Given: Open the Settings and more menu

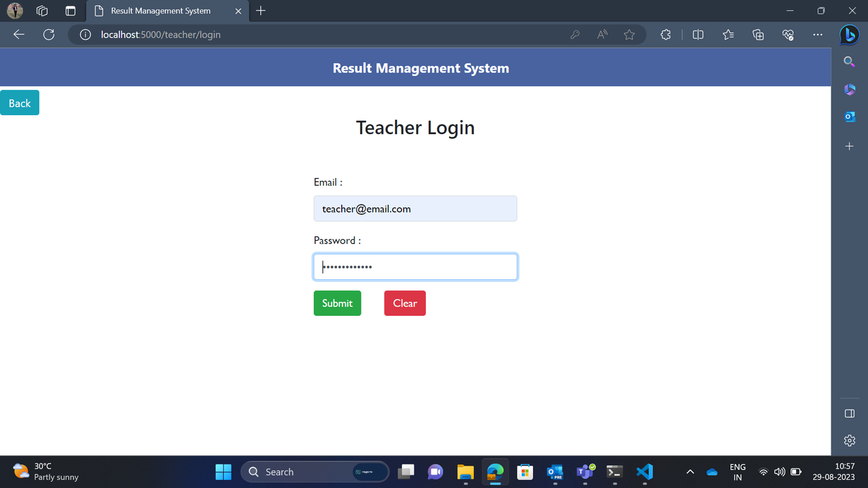Looking at the screenshot, I should (x=817, y=34).
